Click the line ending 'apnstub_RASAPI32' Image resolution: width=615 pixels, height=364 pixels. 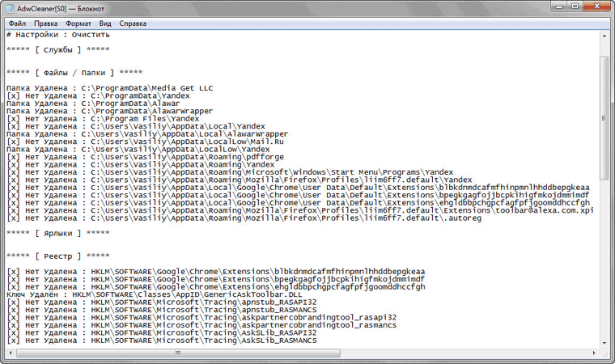[x=162, y=303]
